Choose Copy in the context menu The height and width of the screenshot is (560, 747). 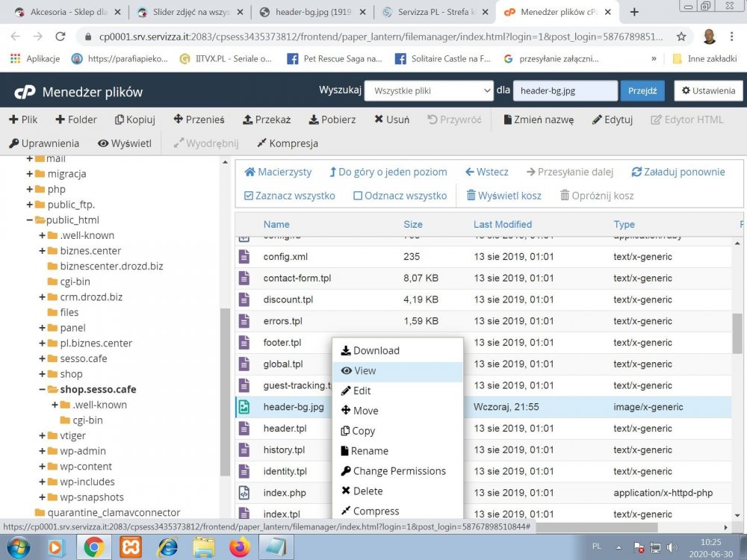[397, 431]
